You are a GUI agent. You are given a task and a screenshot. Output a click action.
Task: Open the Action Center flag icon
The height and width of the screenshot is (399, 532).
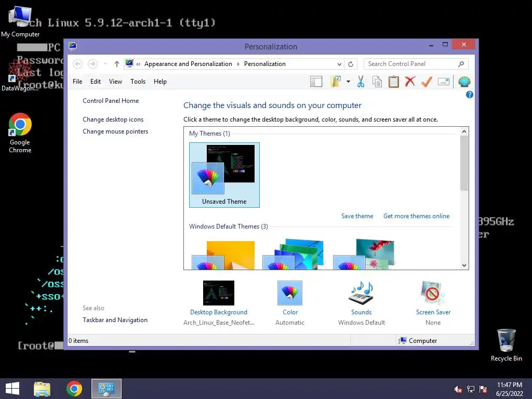pos(483,389)
